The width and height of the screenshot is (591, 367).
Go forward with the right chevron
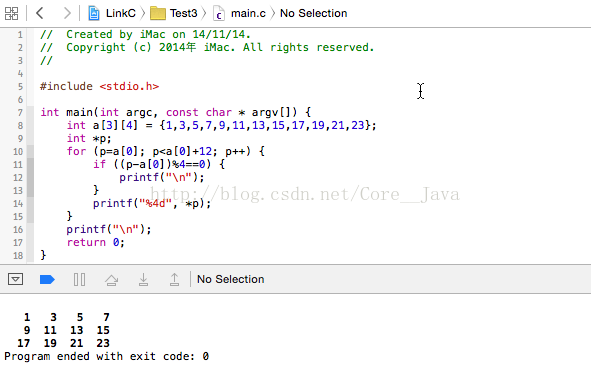tap(67, 13)
